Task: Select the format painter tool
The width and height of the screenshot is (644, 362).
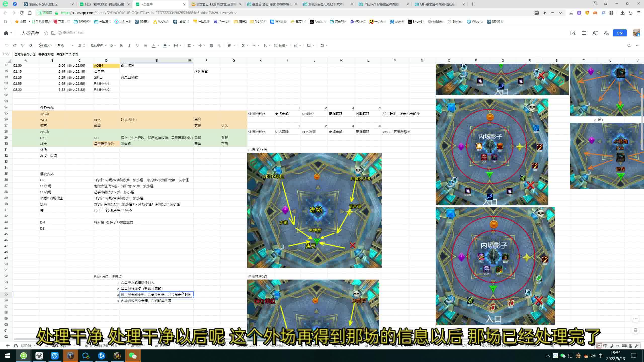Action: 23,46
